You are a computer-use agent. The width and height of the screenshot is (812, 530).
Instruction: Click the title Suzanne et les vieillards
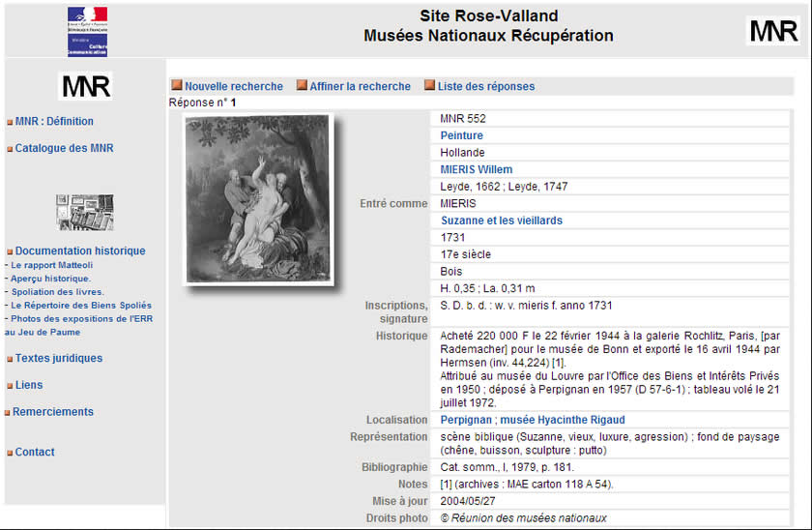tap(502, 221)
